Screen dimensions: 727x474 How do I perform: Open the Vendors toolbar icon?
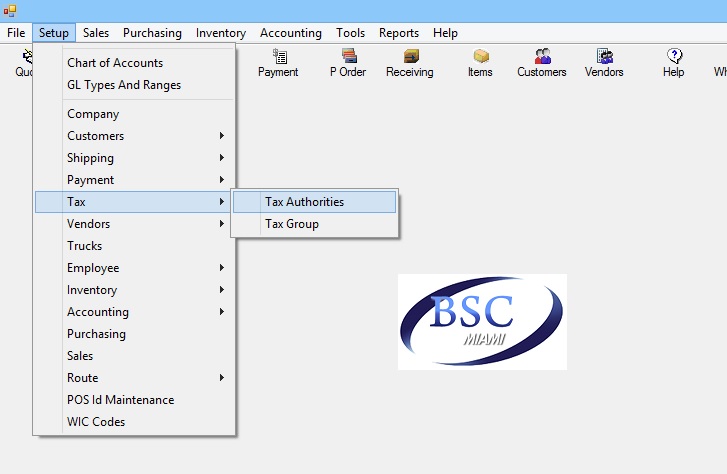tap(604, 63)
